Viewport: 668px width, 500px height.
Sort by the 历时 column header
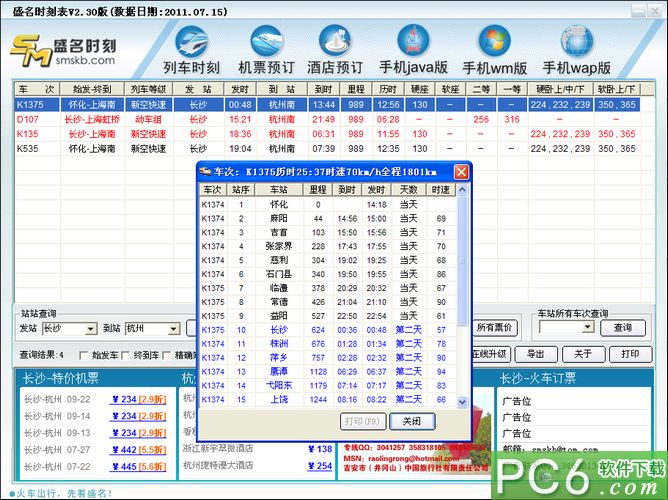(x=388, y=89)
